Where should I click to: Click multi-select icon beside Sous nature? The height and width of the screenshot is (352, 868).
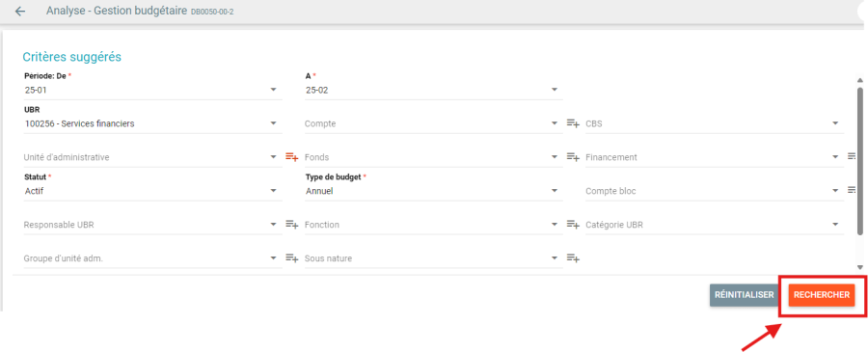(572, 257)
